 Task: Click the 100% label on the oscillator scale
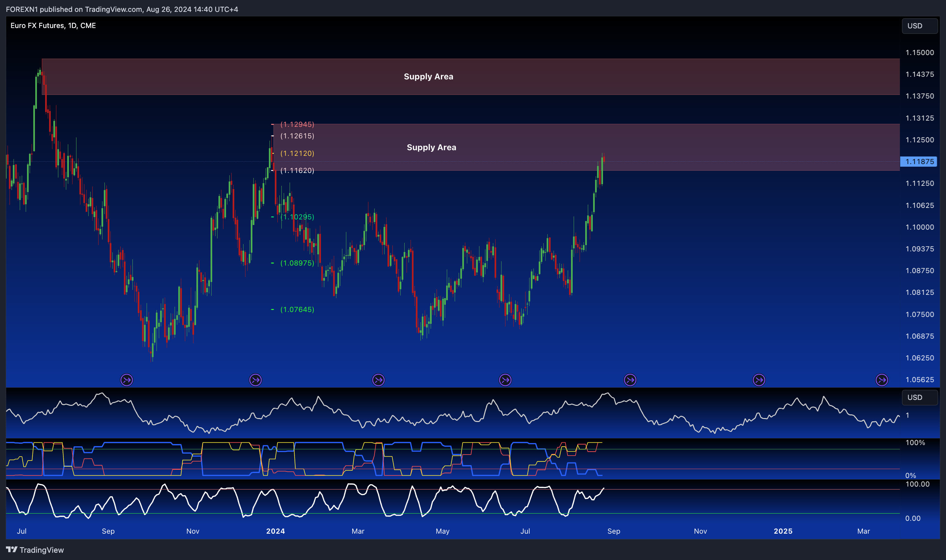pyautogui.click(x=915, y=443)
